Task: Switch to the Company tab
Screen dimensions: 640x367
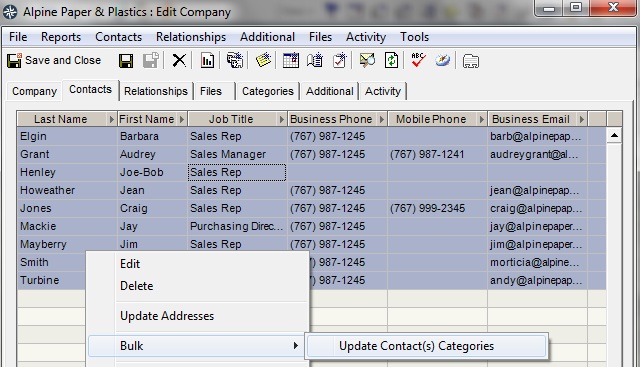Action: pyautogui.click(x=34, y=91)
